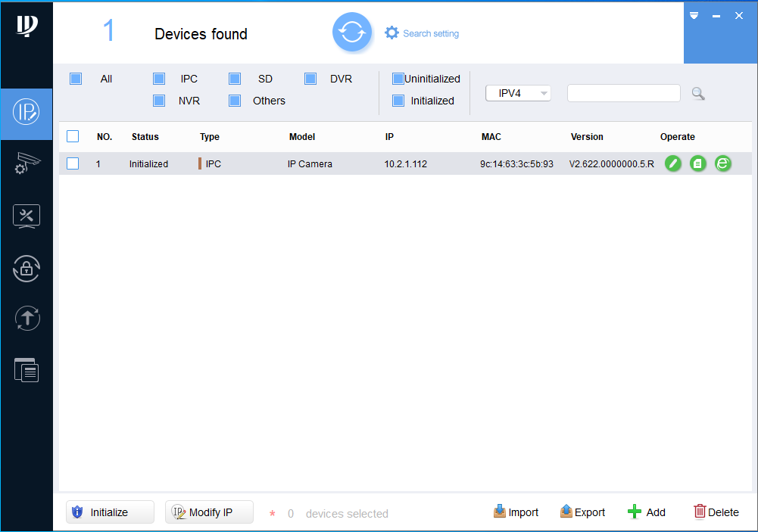
Task: Click green Edit pencil for 10.2.1.112
Action: pyautogui.click(x=673, y=163)
